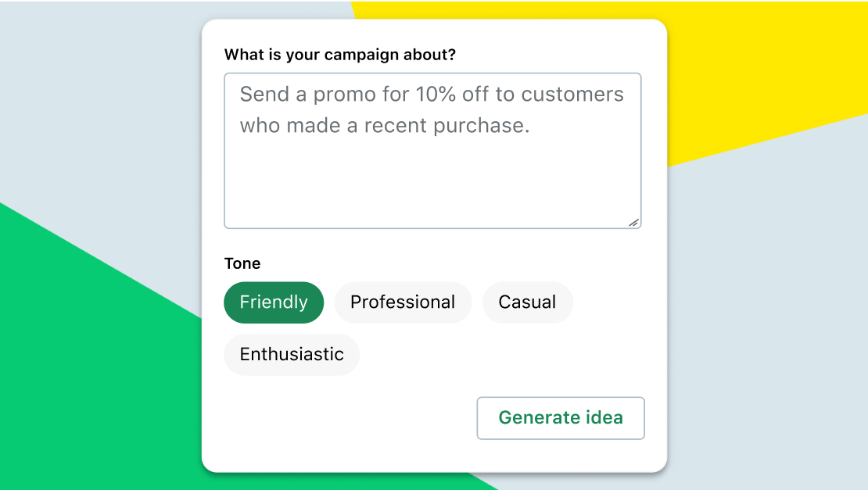Image resolution: width=868 pixels, height=490 pixels.
Task: Deselect the currently active Friendly tone
Action: click(x=274, y=302)
